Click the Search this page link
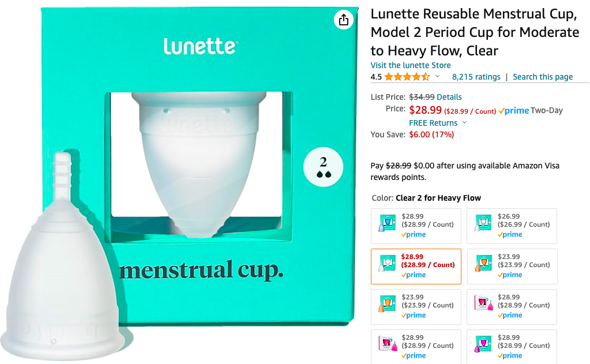This screenshot has width=590, height=364. pos(543,77)
